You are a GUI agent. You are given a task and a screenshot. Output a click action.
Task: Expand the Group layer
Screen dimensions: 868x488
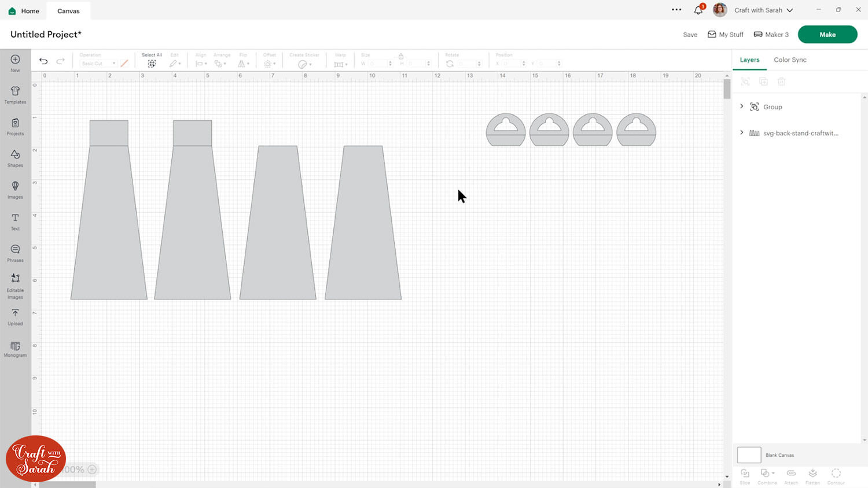click(742, 106)
